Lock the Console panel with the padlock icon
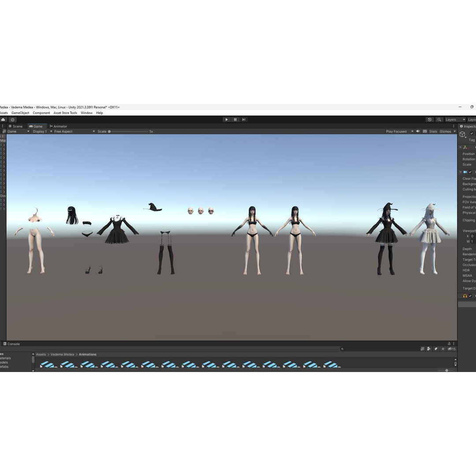476x476 pixels. click(449, 343)
